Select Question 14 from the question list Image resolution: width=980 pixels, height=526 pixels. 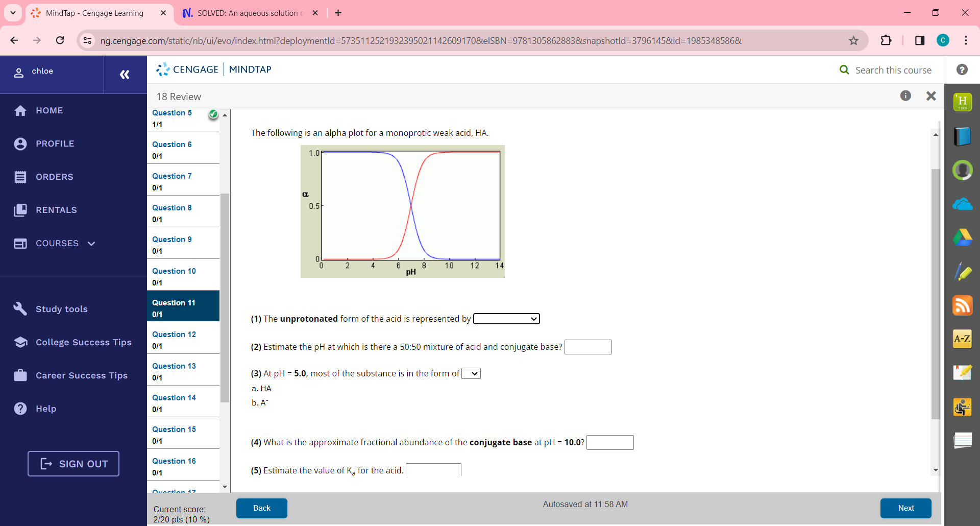(174, 398)
